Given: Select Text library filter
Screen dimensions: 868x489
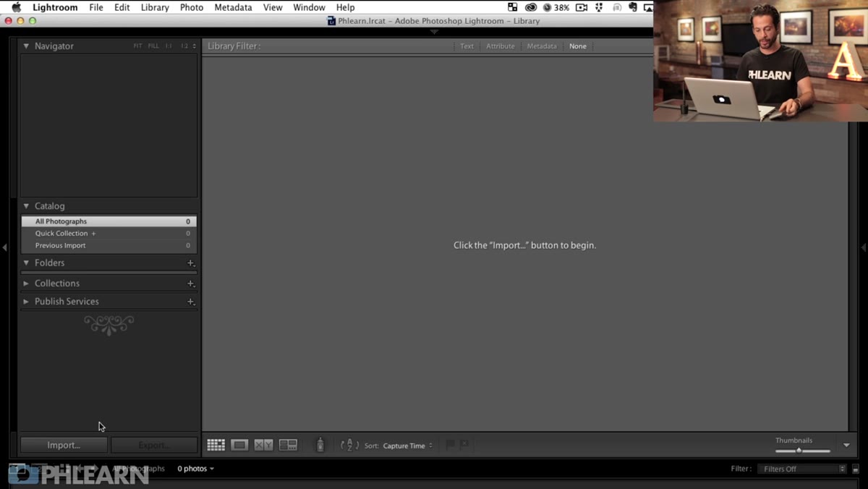Looking at the screenshot, I should tap(467, 46).
